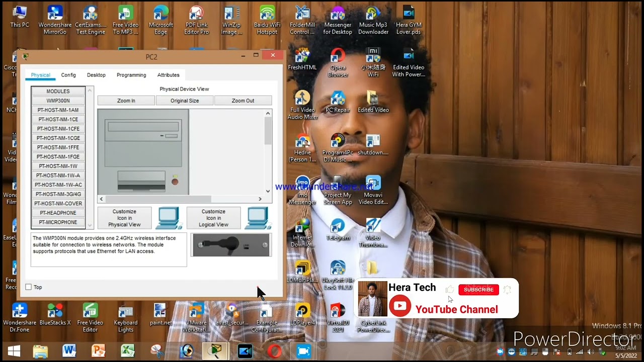The height and width of the screenshot is (362, 644).
Task: Open Messenger for Desktop shortcut
Action: coord(338,20)
